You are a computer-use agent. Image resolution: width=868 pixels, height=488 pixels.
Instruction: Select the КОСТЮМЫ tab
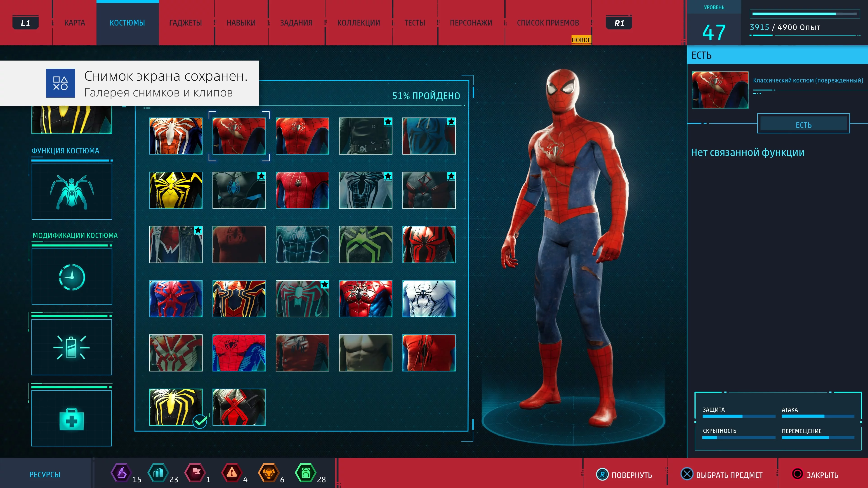click(x=127, y=23)
